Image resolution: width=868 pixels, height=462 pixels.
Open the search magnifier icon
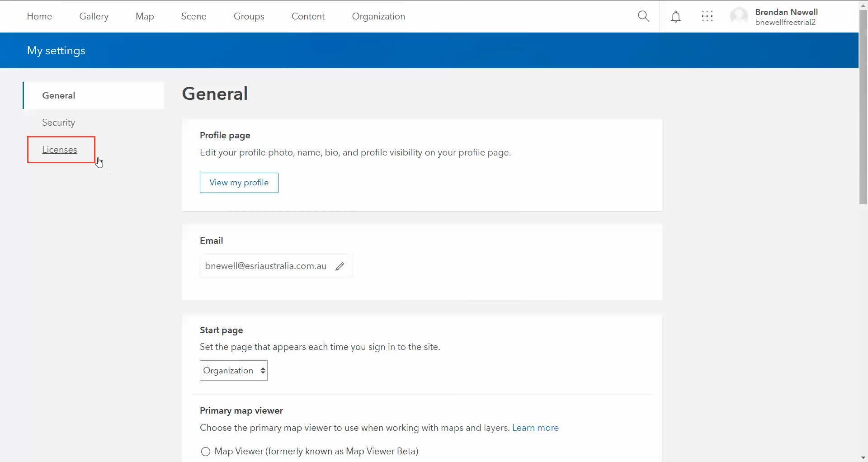coord(643,16)
